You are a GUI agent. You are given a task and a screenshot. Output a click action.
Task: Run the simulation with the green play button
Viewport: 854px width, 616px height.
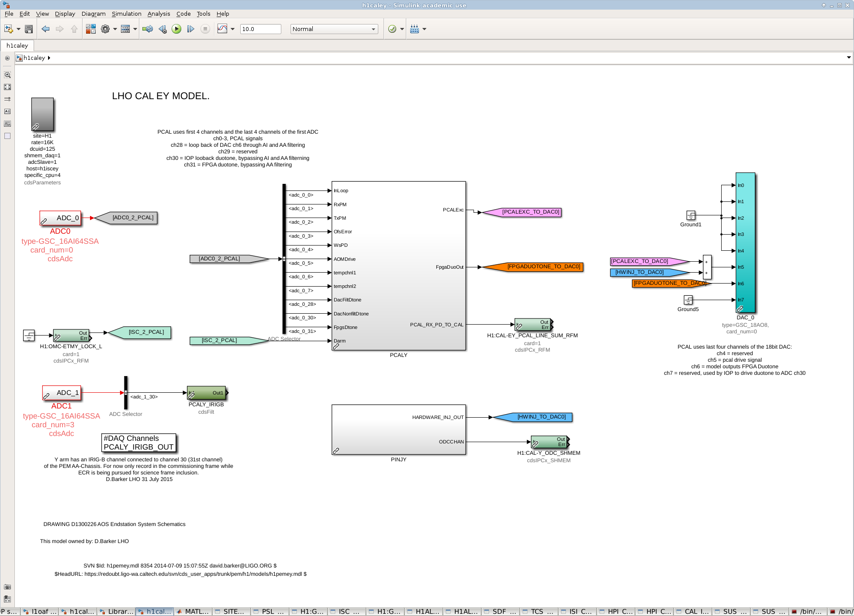(x=176, y=29)
